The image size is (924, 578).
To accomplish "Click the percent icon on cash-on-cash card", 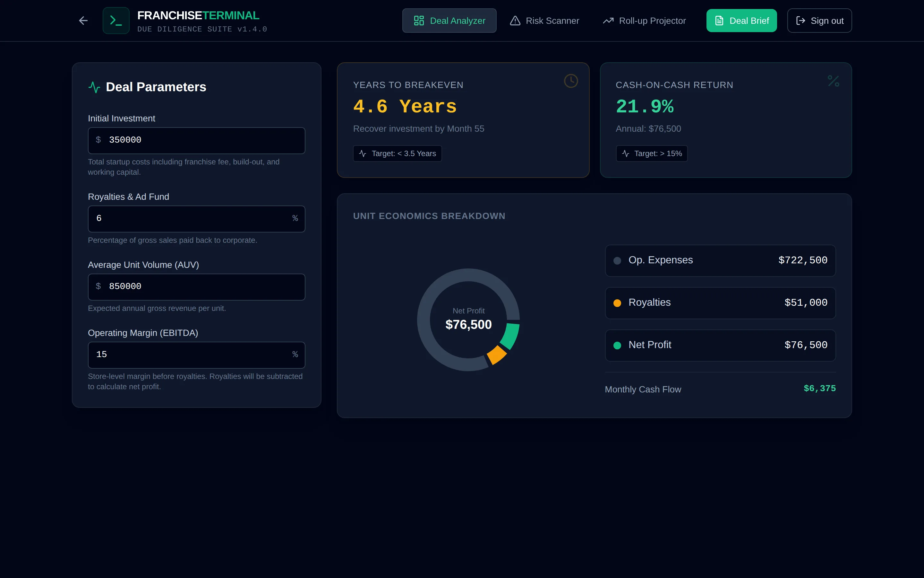I will point(833,81).
